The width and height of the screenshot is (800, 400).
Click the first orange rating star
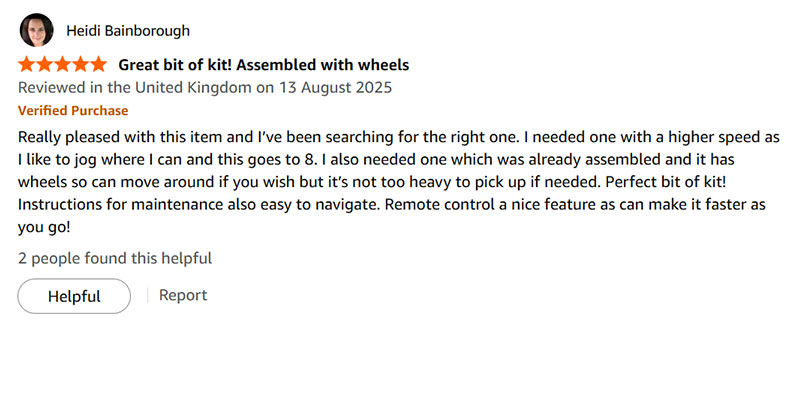(27, 65)
